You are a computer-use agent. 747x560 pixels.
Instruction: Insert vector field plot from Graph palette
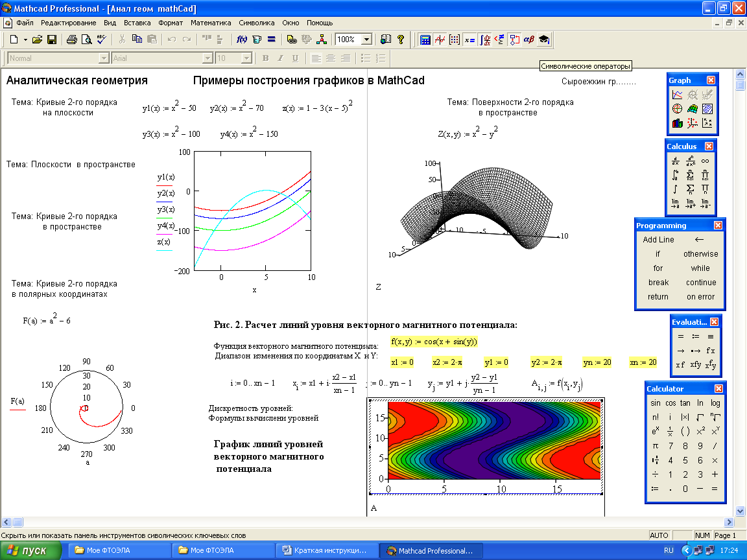[x=707, y=123]
